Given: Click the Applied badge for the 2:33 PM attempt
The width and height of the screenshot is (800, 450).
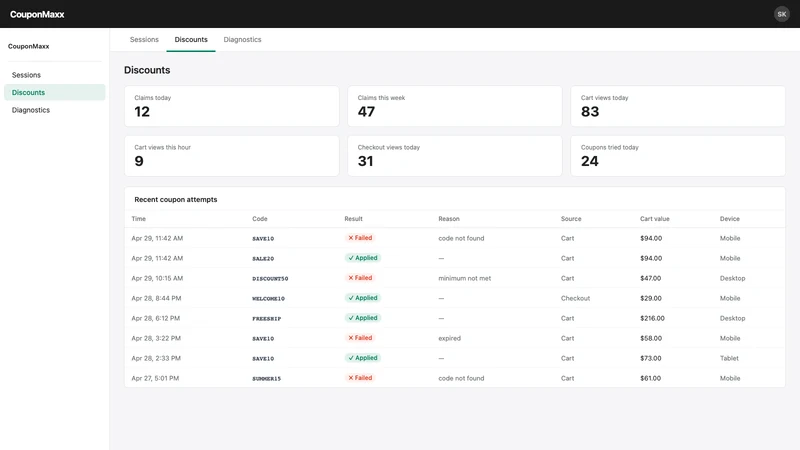Looking at the screenshot, I should (x=363, y=358).
